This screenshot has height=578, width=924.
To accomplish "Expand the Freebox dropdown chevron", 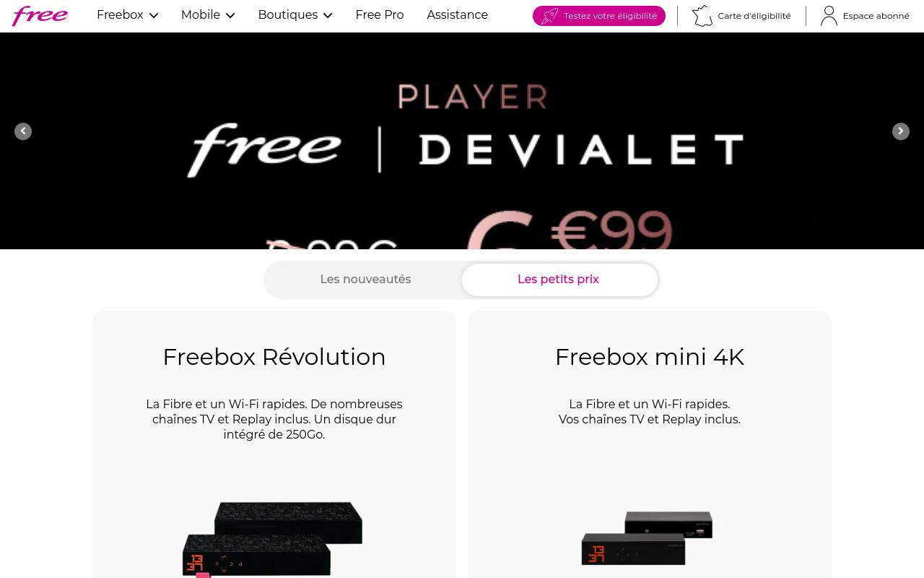I will point(153,15).
